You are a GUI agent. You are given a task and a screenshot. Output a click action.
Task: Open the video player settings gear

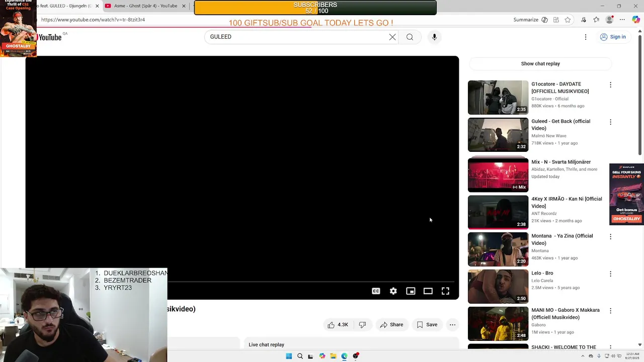(393, 291)
